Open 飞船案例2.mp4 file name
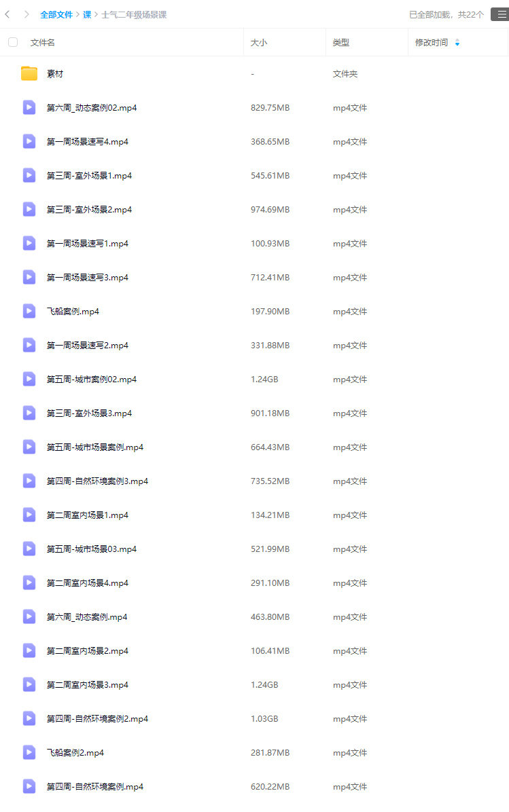 (75, 752)
